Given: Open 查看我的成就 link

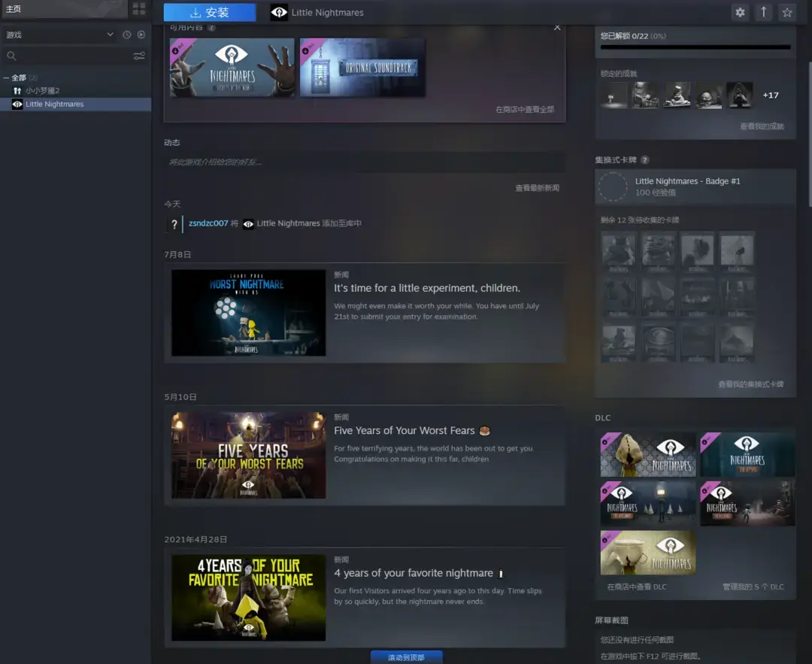Looking at the screenshot, I should tap(762, 126).
